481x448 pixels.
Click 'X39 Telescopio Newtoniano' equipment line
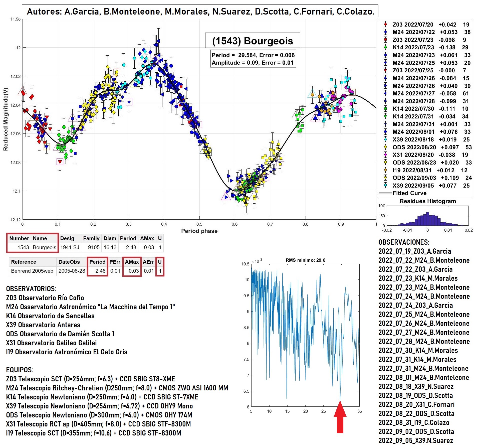100,406
